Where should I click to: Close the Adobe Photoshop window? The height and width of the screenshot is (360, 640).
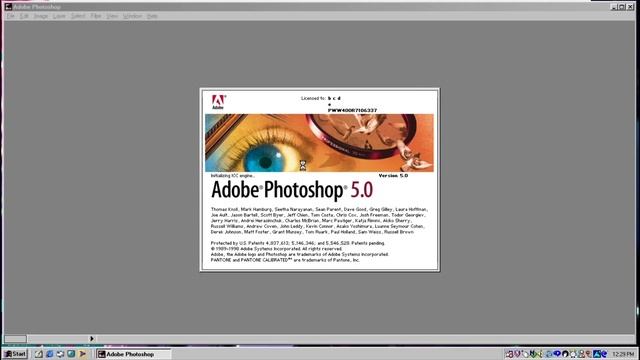click(x=630, y=7)
